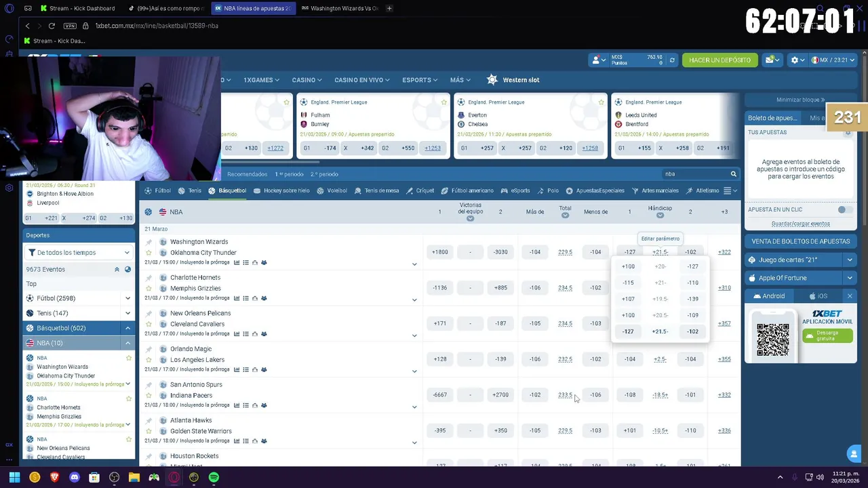Select the Fútbol sport tab
Viewport: 868px width, 488px height.
coord(157,191)
